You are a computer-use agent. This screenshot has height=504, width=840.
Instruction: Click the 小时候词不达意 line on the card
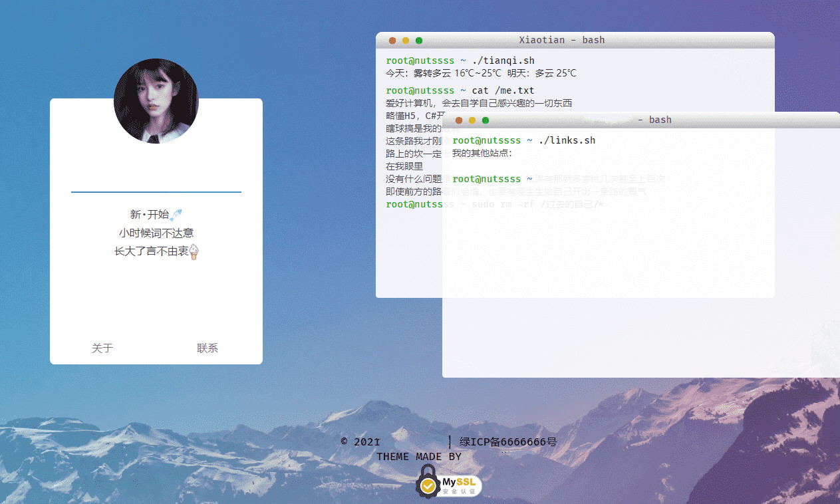point(156,233)
